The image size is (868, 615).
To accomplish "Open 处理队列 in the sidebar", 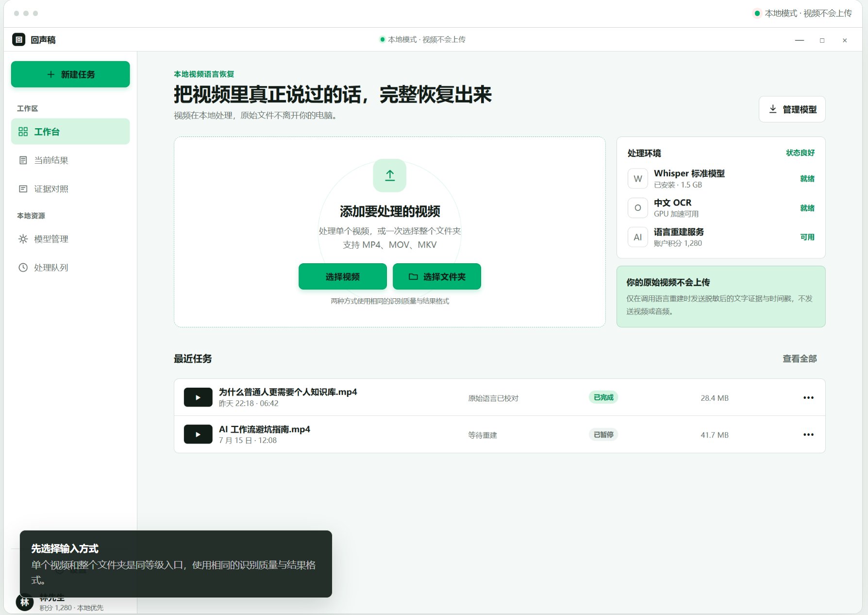I will 70,268.
